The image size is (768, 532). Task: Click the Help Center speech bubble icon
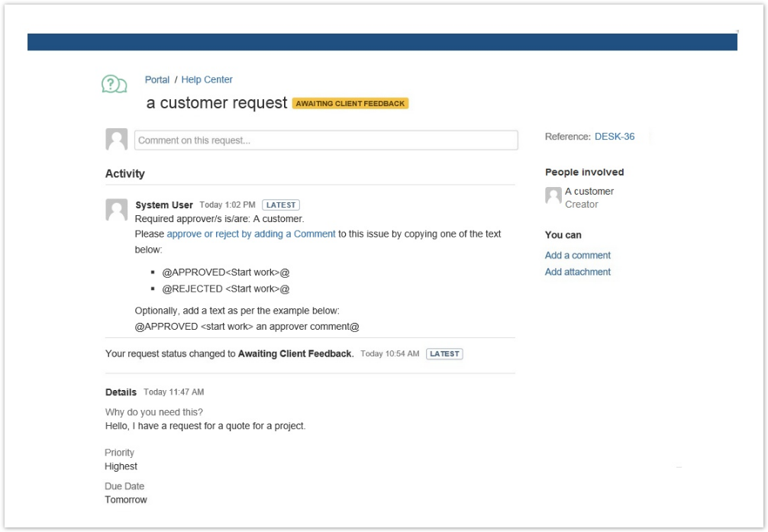[x=114, y=84]
